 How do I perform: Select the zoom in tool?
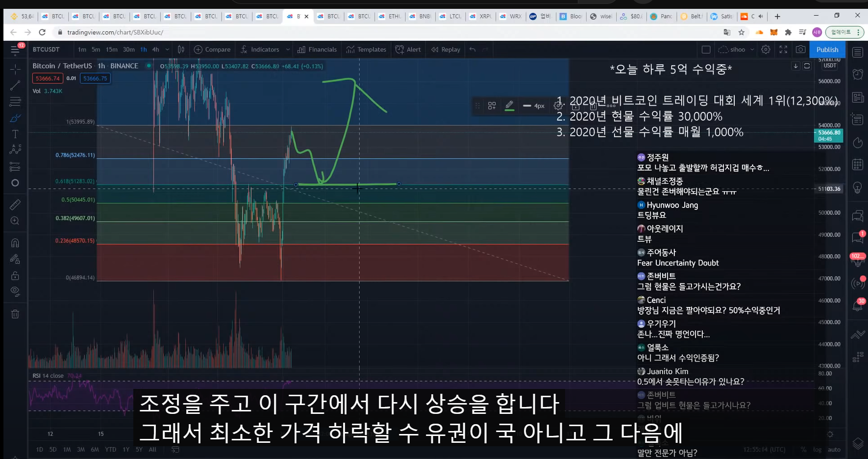15,221
